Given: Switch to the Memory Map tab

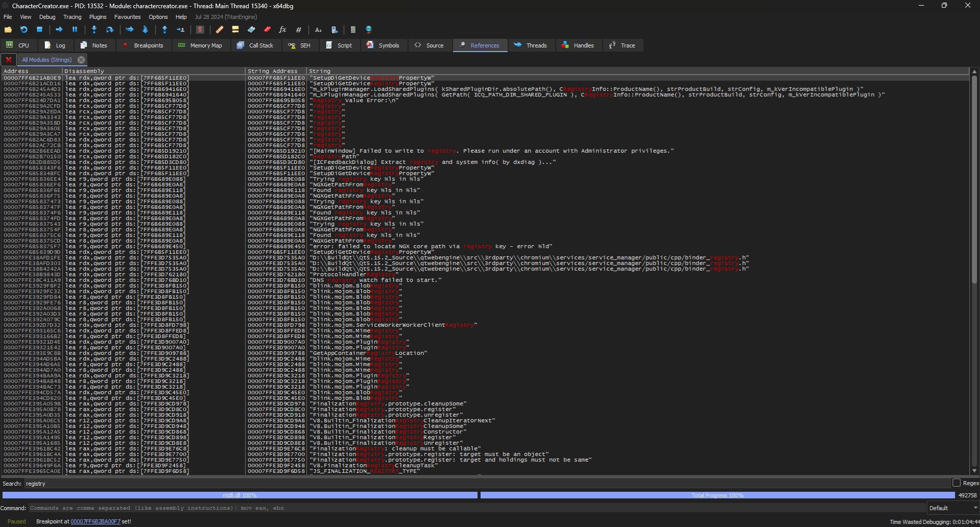Looking at the screenshot, I should pyautogui.click(x=201, y=45).
